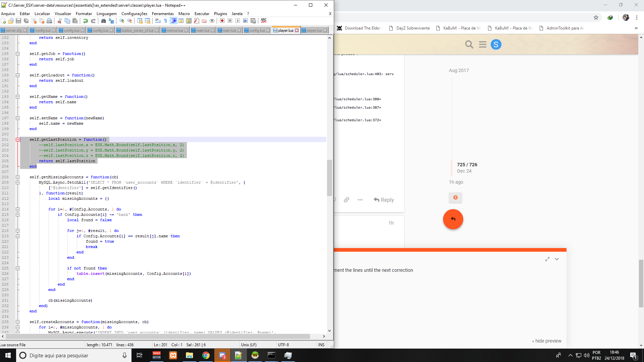The height and width of the screenshot is (362, 644).
Task: Toggle Word Wrap toolbar icon
Action: coord(158,21)
